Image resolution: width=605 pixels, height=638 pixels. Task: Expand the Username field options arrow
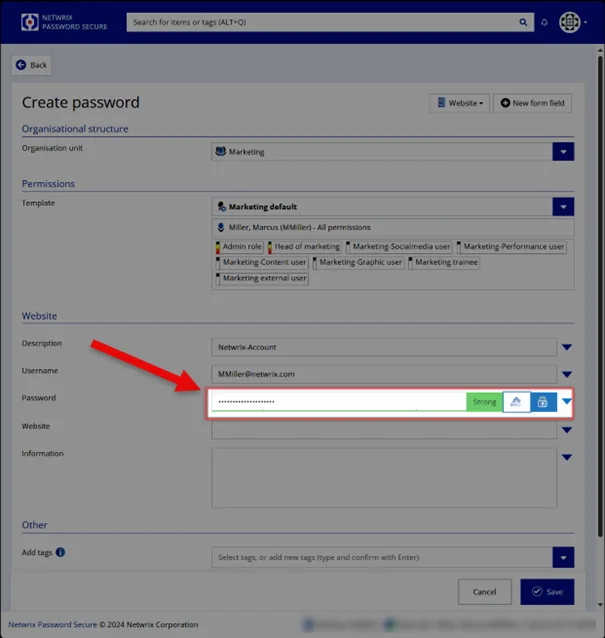[x=567, y=374]
